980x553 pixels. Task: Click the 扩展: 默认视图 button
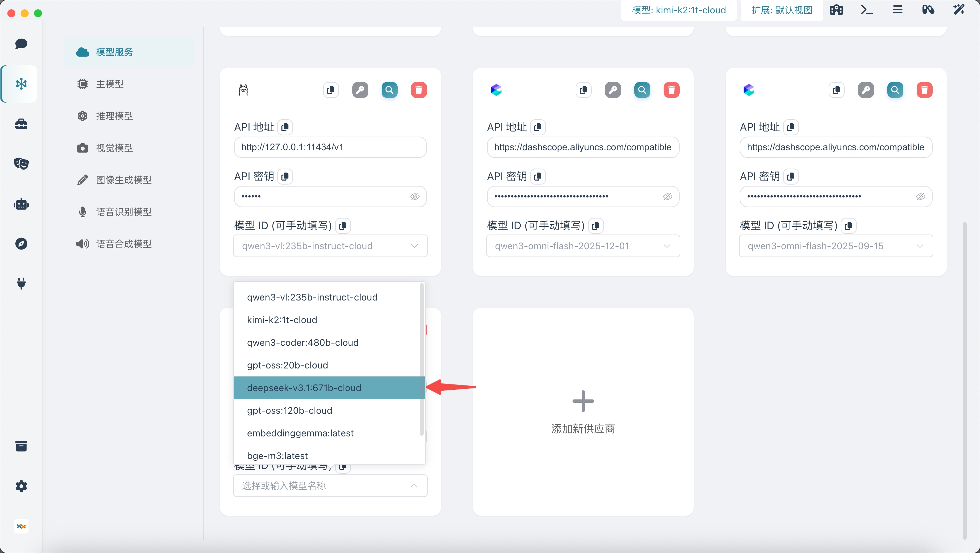(x=782, y=10)
